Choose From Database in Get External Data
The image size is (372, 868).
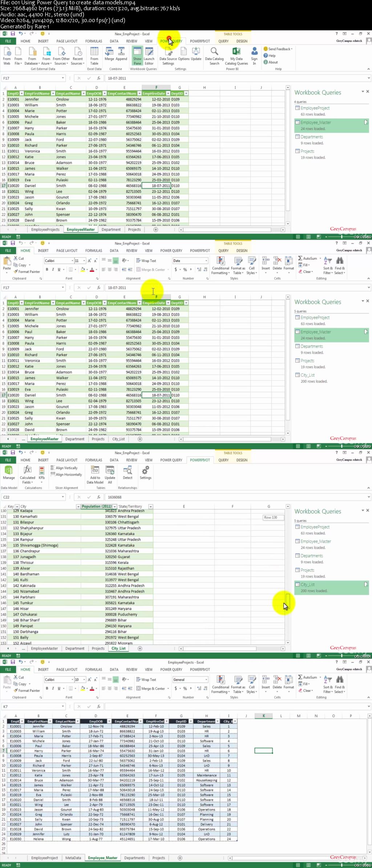click(32, 56)
